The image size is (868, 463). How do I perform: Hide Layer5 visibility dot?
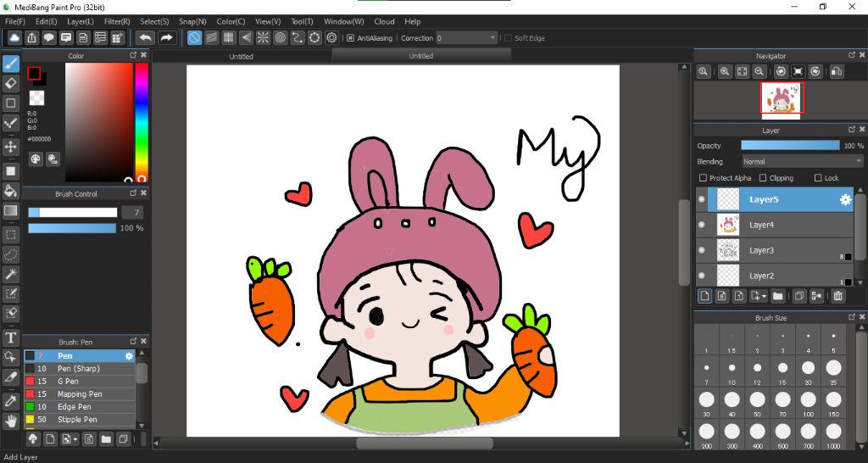click(x=702, y=199)
